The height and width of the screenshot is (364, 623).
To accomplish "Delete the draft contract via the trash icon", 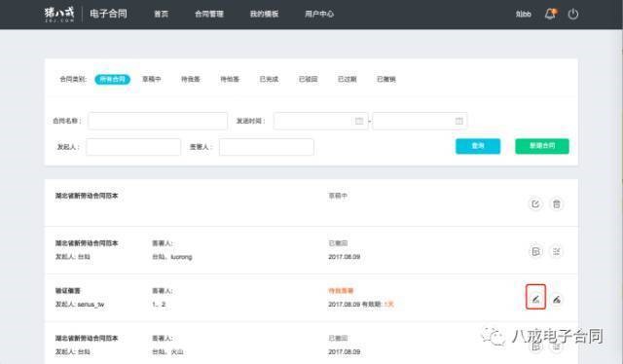I will [x=557, y=204].
